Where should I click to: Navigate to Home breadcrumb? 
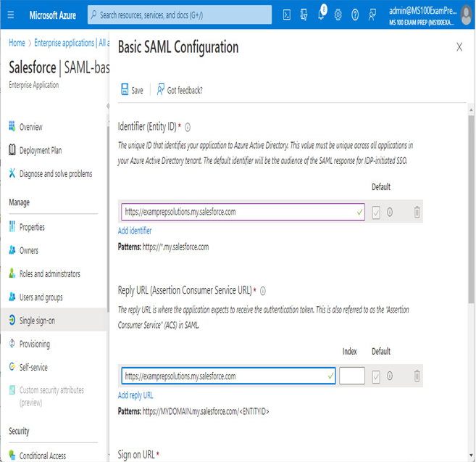pyautogui.click(x=17, y=43)
